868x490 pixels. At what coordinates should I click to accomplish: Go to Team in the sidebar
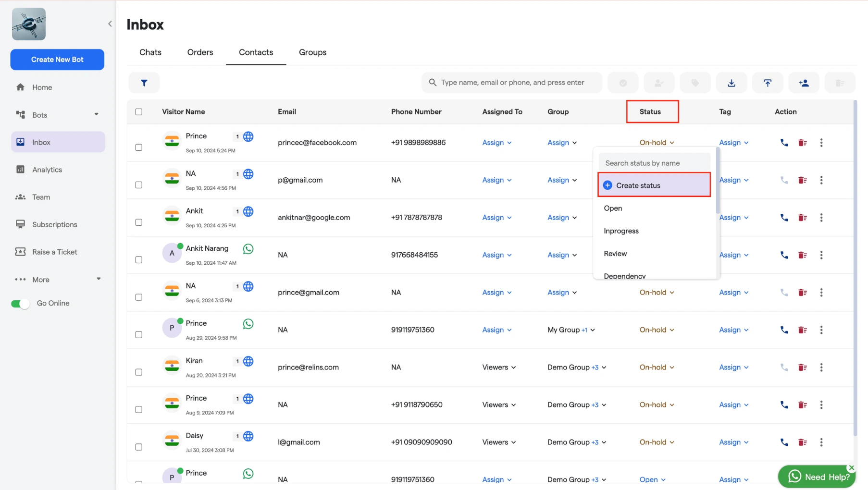(x=58, y=197)
